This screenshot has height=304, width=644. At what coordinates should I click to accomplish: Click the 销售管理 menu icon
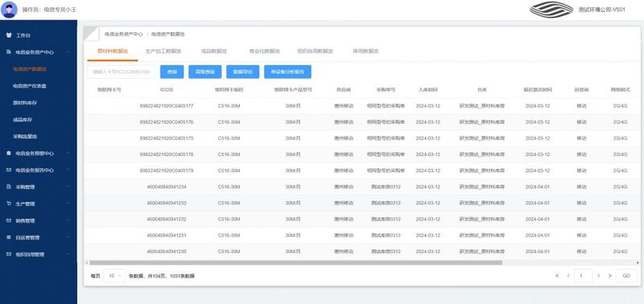click(9, 220)
